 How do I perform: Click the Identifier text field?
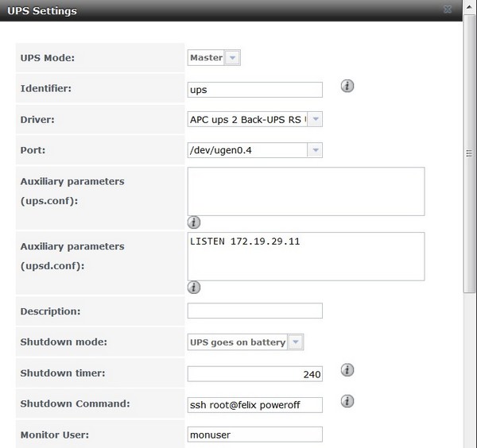(254, 89)
